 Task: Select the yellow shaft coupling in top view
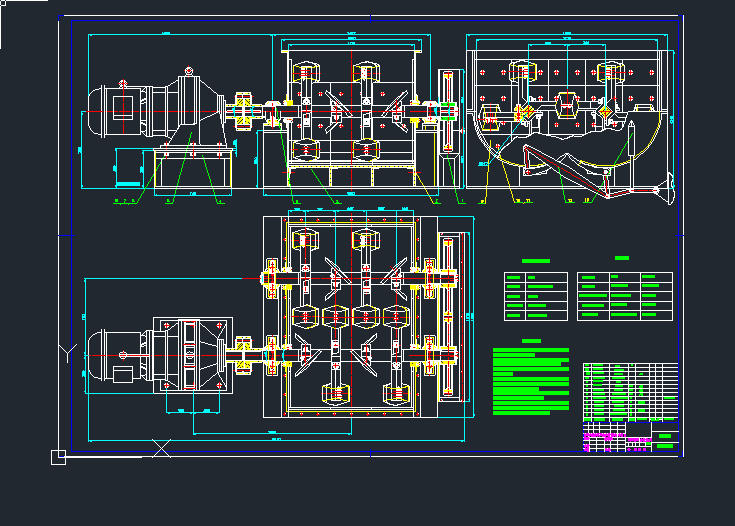click(x=244, y=356)
